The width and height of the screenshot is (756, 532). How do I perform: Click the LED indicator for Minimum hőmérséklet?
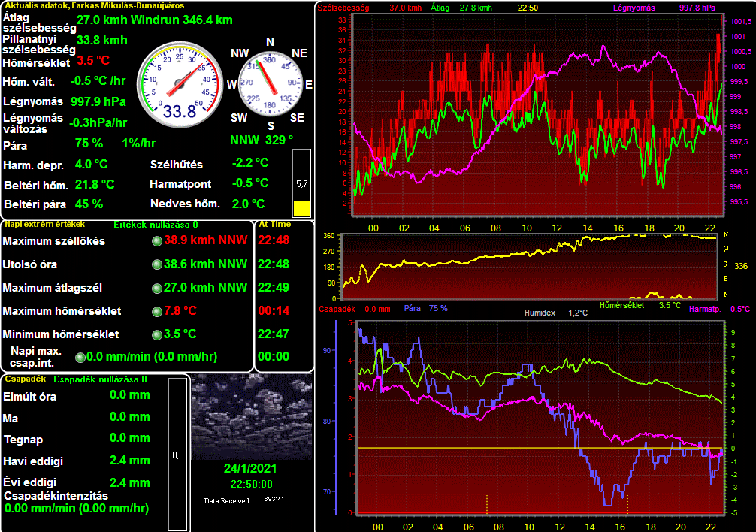[x=156, y=334]
